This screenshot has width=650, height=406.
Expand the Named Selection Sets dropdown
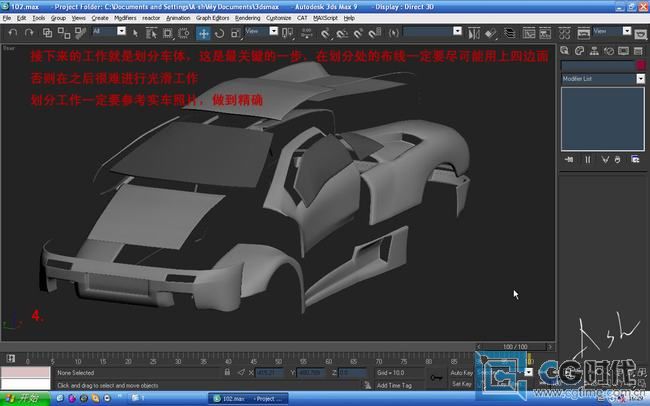pos(457,31)
